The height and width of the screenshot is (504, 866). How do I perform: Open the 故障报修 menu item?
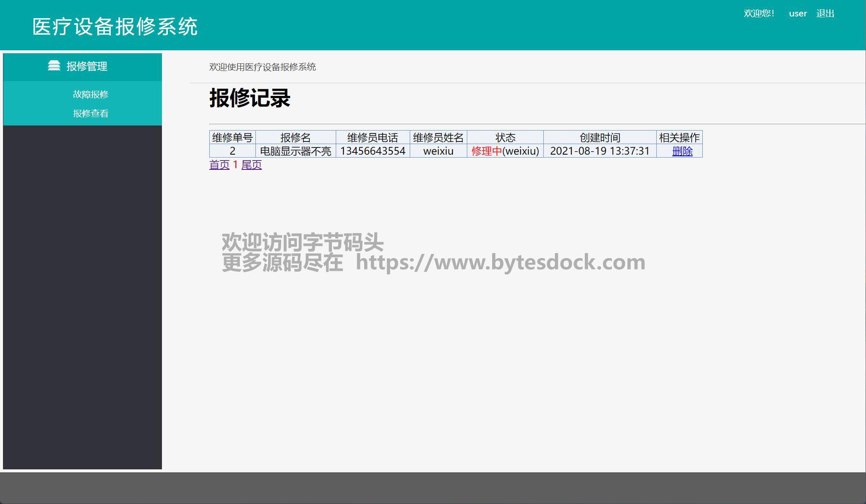point(90,94)
